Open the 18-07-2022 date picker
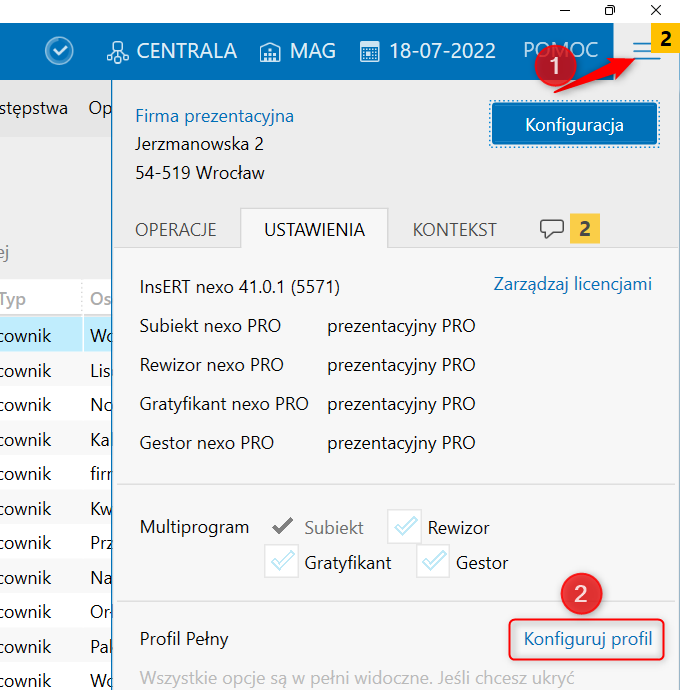 (428, 51)
